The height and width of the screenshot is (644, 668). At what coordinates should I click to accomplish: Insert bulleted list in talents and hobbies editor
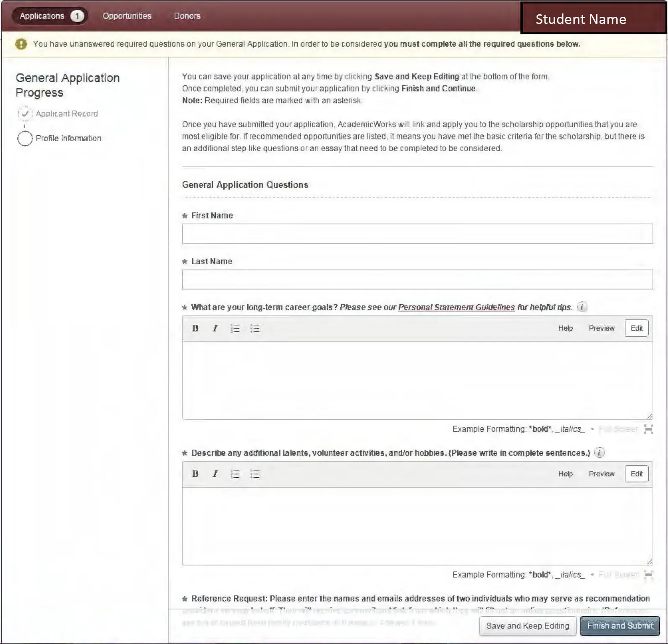click(255, 474)
